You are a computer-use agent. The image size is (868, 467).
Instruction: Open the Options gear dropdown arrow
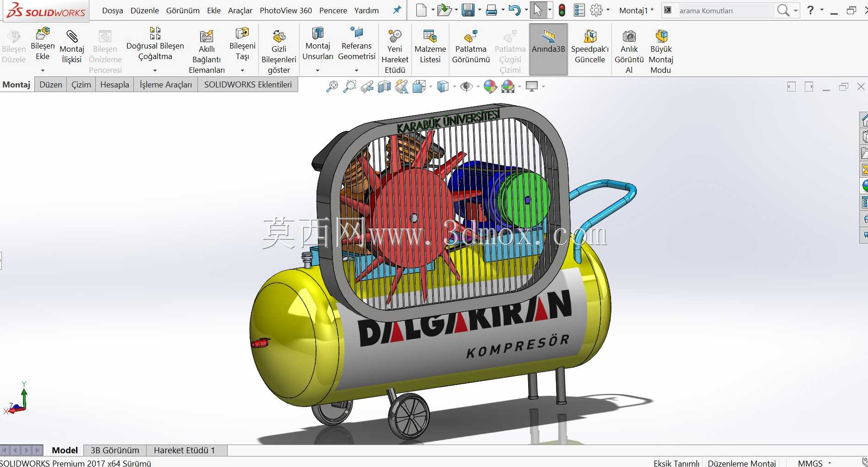(x=608, y=10)
